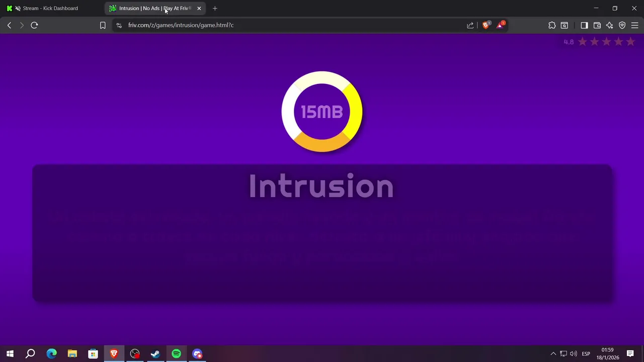Select the Intrusion | No Ads tab
This screenshot has height=362, width=644.
coord(155,9)
